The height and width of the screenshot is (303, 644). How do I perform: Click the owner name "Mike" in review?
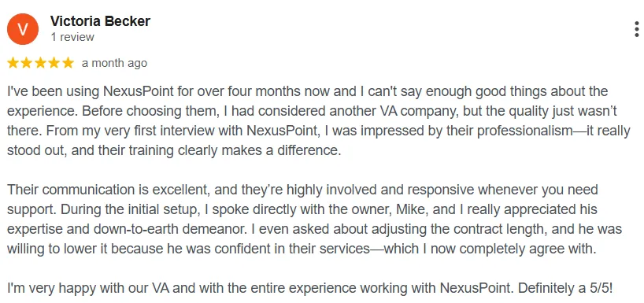tap(409, 210)
